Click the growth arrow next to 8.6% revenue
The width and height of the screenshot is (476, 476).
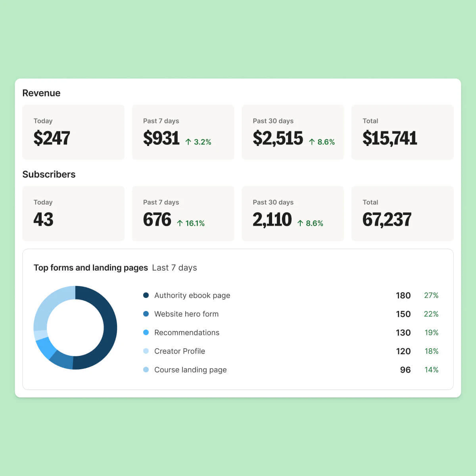tap(311, 141)
